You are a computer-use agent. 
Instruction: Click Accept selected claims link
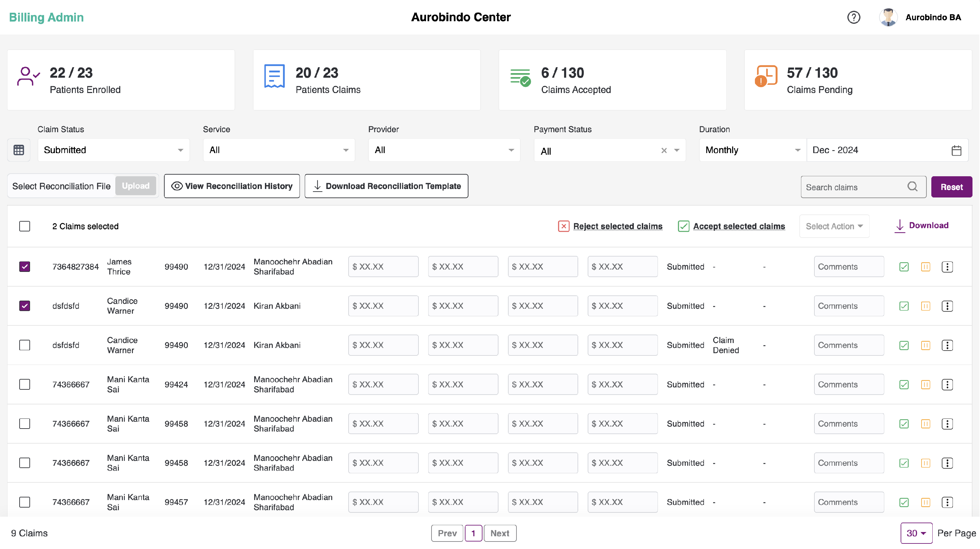pos(738,226)
